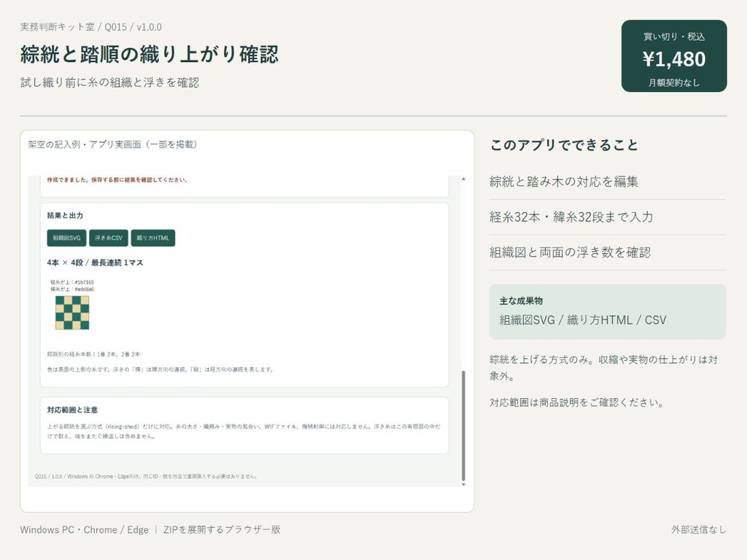Viewport: 747px width, 560px height.
Task: Click the app footer line starting Q015 / 1.0.0
Action: [x=146, y=476]
